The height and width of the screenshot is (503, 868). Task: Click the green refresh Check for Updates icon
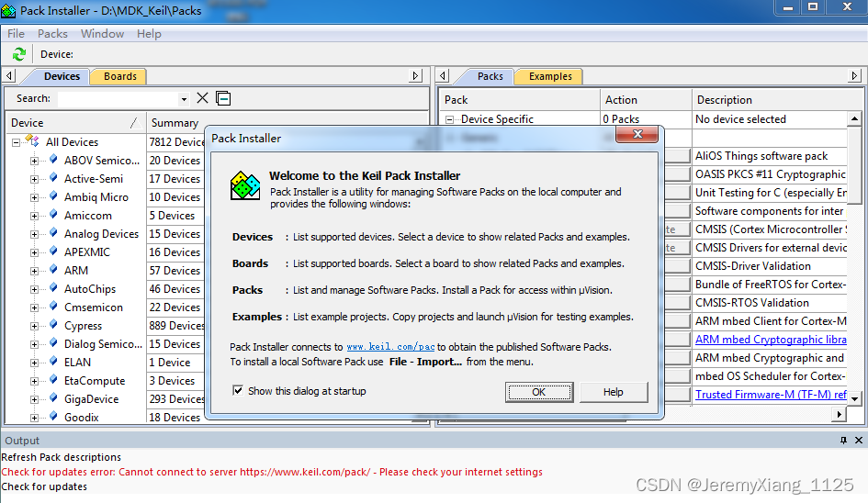coord(19,53)
